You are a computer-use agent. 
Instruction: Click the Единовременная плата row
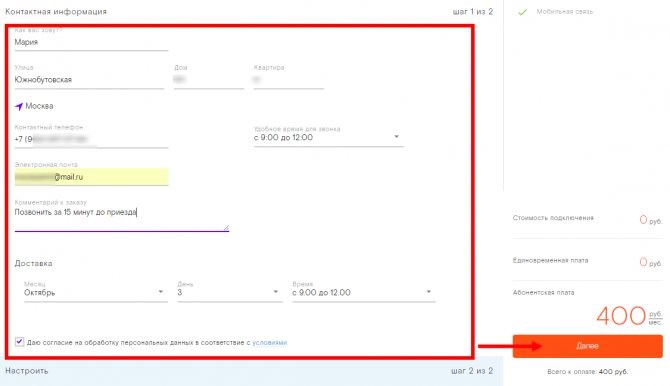point(588,261)
